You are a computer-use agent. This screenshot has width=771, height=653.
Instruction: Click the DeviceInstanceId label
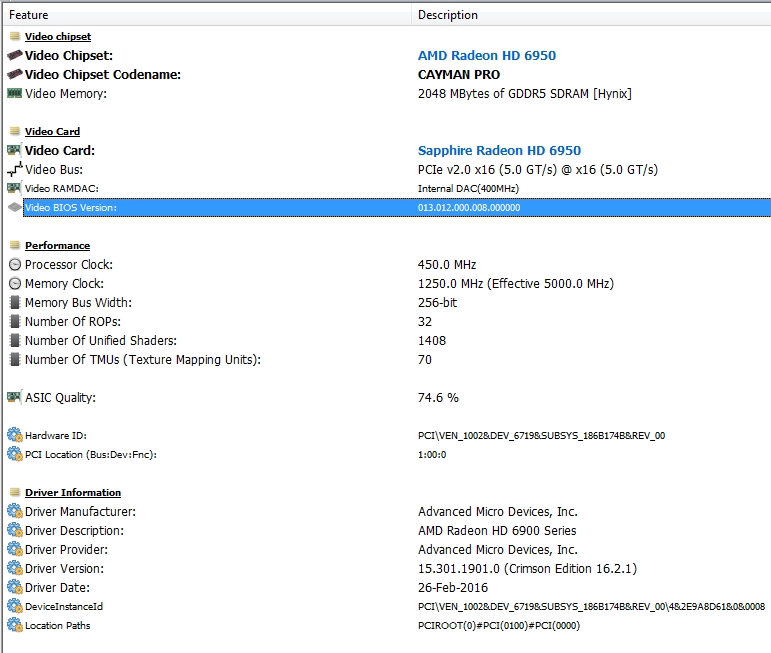[64, 607]
